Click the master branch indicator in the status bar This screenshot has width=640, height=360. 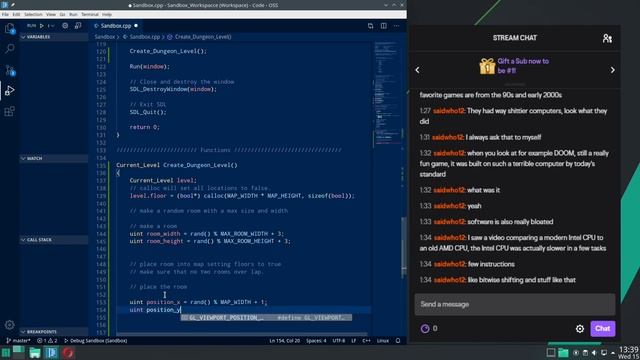coord(18,340)
